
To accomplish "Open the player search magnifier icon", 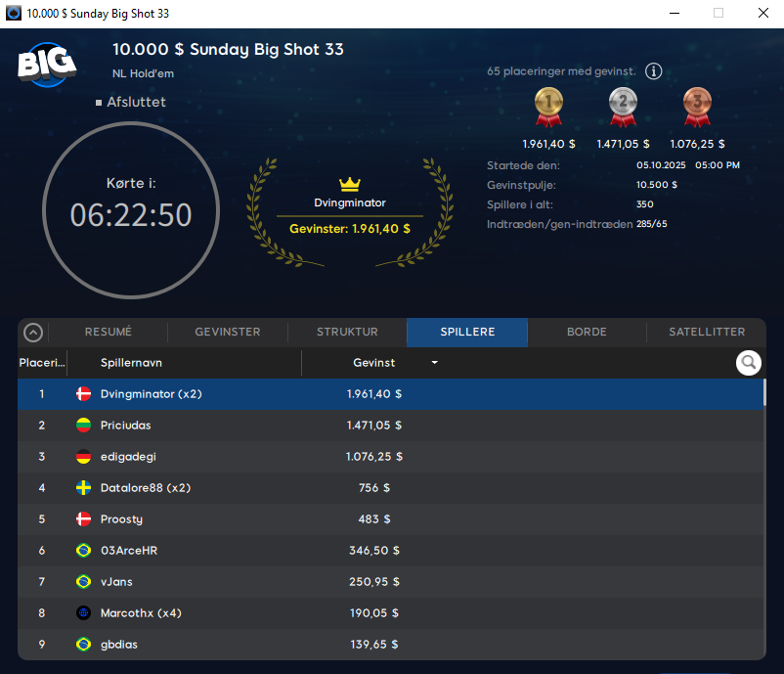I will click(749, 363).
